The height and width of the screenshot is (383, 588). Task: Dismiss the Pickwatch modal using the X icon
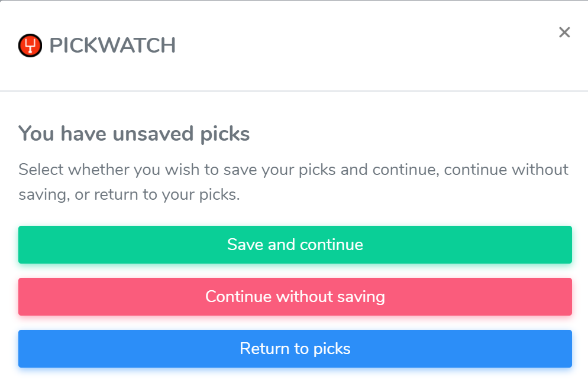coord(564,33)
